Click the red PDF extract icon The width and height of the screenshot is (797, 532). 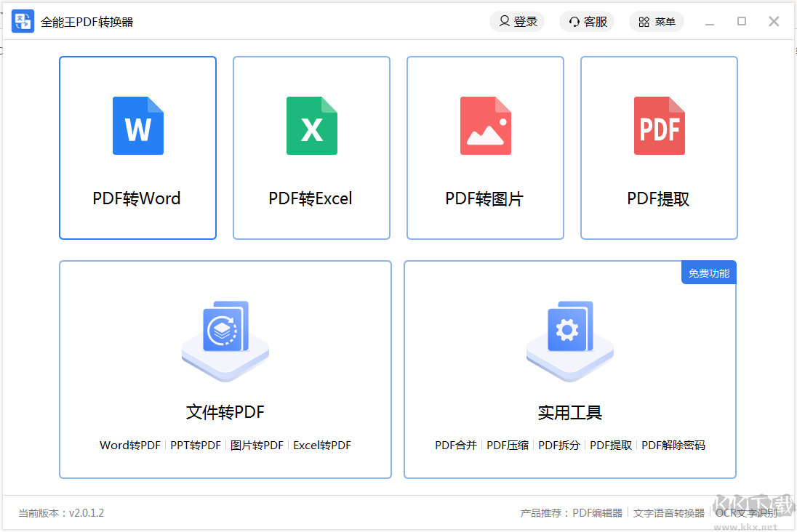(659, 126)
